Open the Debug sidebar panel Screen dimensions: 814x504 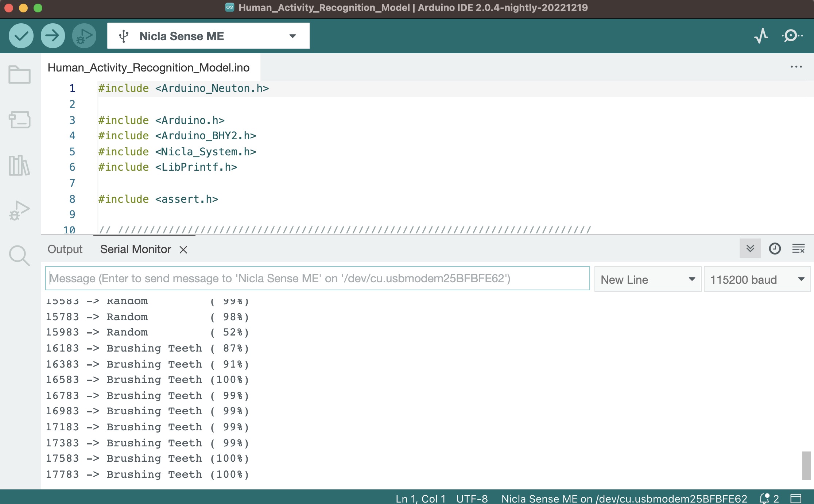(x=19, y=210)
